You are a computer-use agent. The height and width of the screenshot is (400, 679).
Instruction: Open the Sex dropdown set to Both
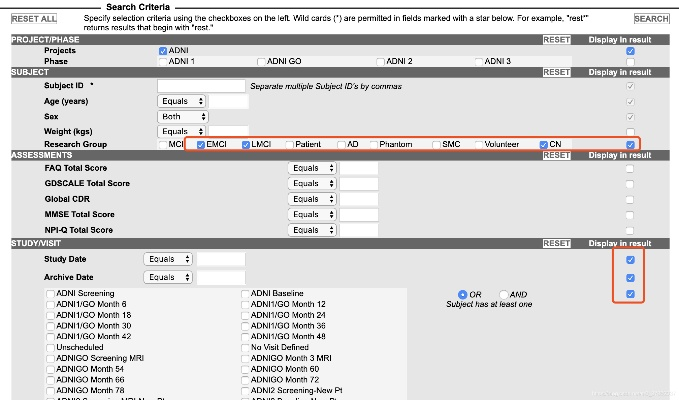click(x=182, y=116)
